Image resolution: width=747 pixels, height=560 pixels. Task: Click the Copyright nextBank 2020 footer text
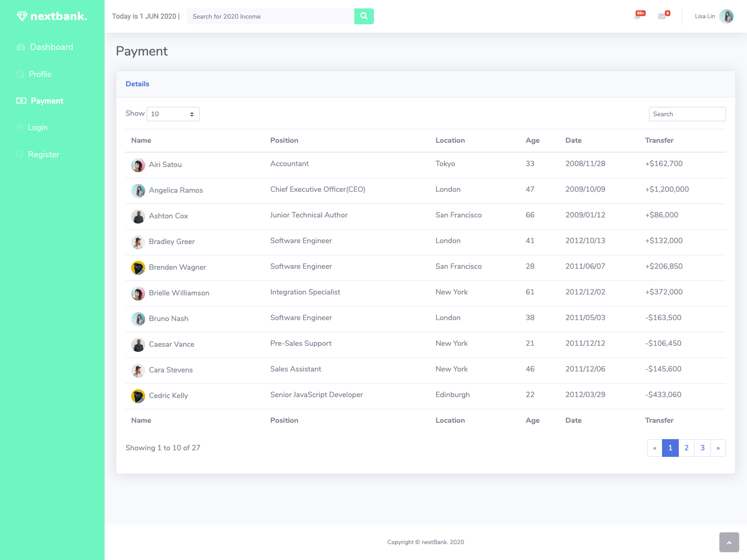tap(426, 542)
